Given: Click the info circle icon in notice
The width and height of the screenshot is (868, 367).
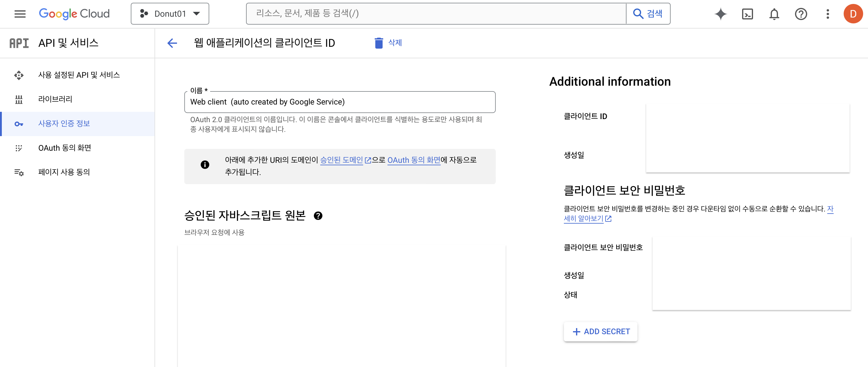Looking at the screenshot, I should pyautogui.click(x=205, y=165).
